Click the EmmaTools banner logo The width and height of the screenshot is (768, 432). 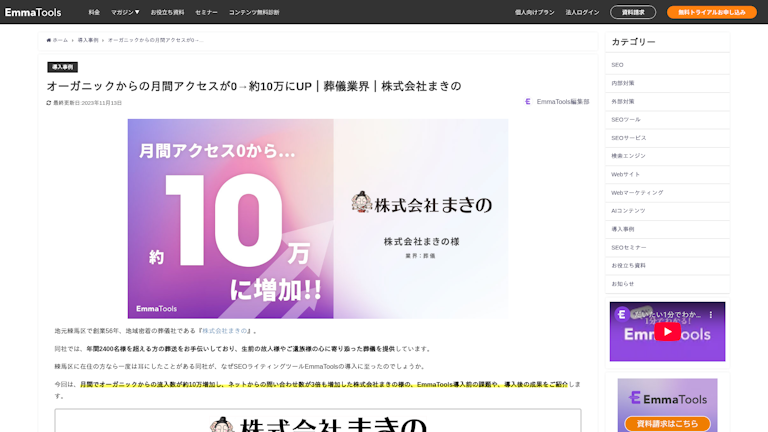tap(668, 399)
